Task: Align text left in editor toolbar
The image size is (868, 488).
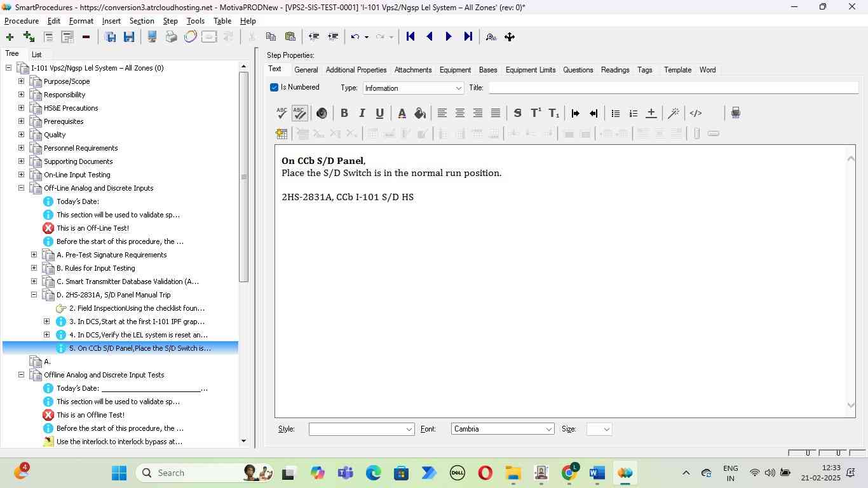Action: click(442, 113)
